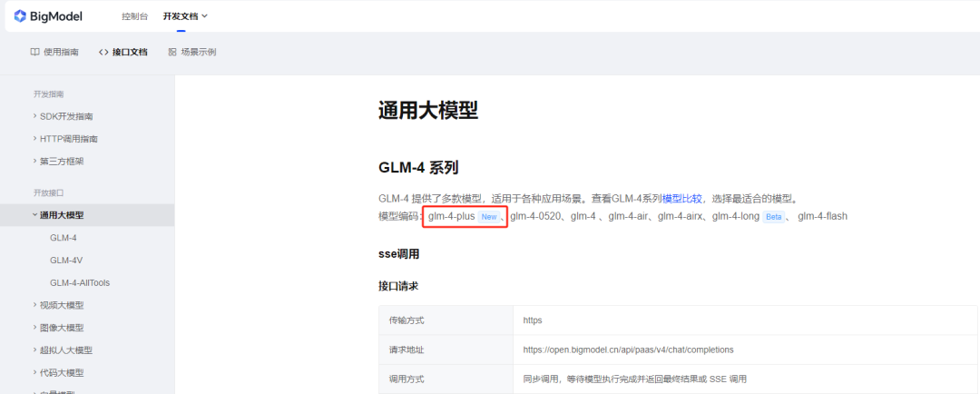Click the 调用方式 table cell
This screenshot has width=980, height=394.
click(446, 379)
